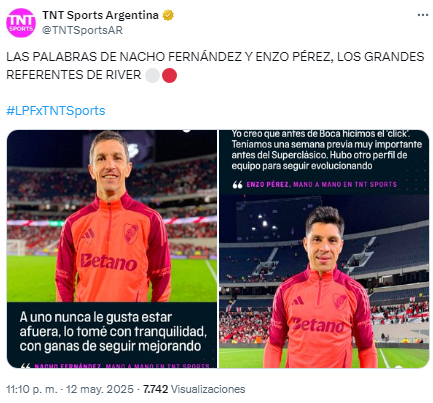Click the Nacho Fernández quote caption
433x403 pixels.
(x=113, y=332)
